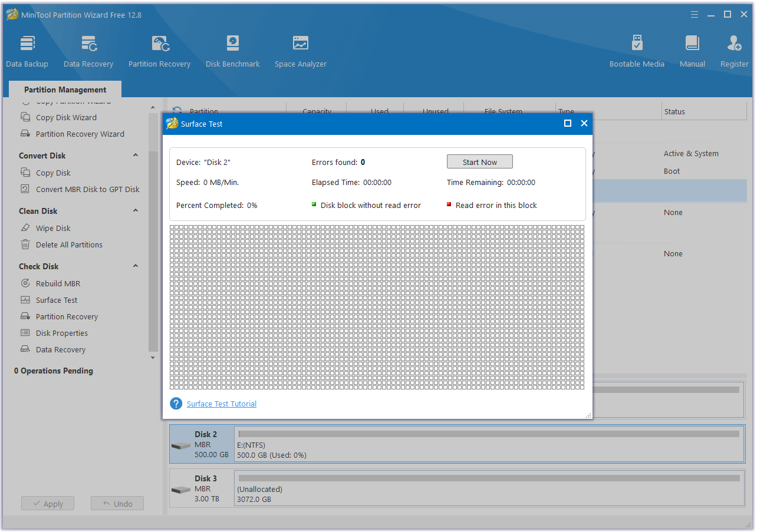Screen dimensions: 757x532
Task: Click the Partition Recovery Wizard icon
Action: [25, 134]
